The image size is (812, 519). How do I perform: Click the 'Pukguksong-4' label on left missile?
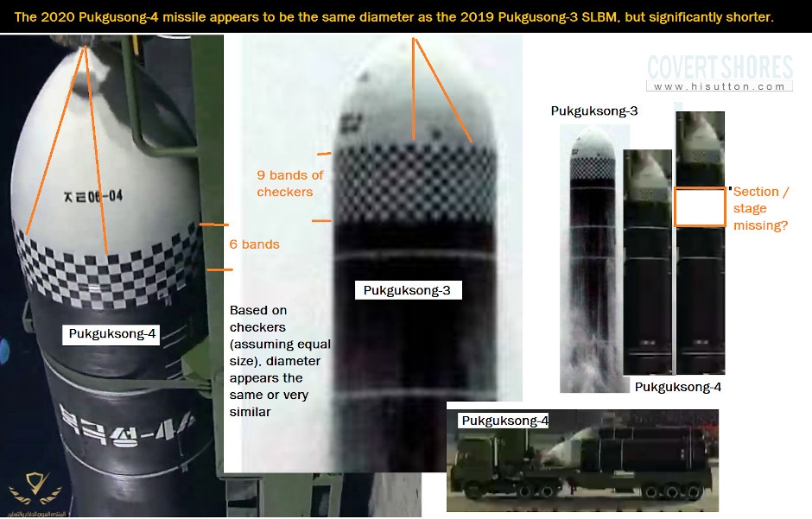111,334
